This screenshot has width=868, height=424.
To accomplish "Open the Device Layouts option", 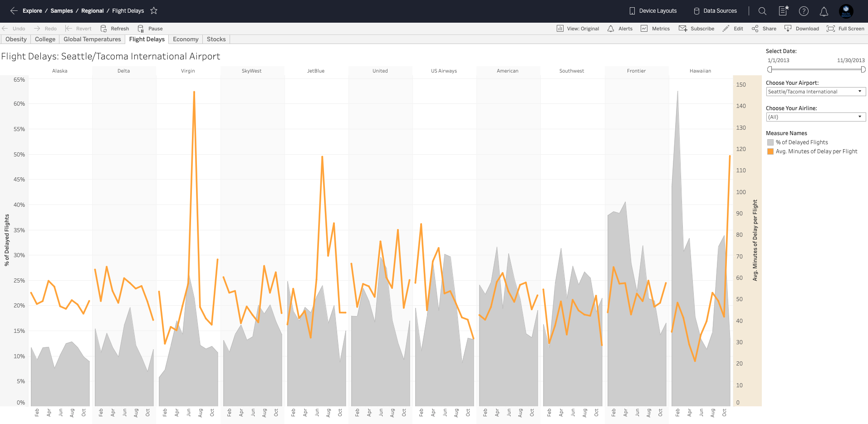I will tap(653, 11).
